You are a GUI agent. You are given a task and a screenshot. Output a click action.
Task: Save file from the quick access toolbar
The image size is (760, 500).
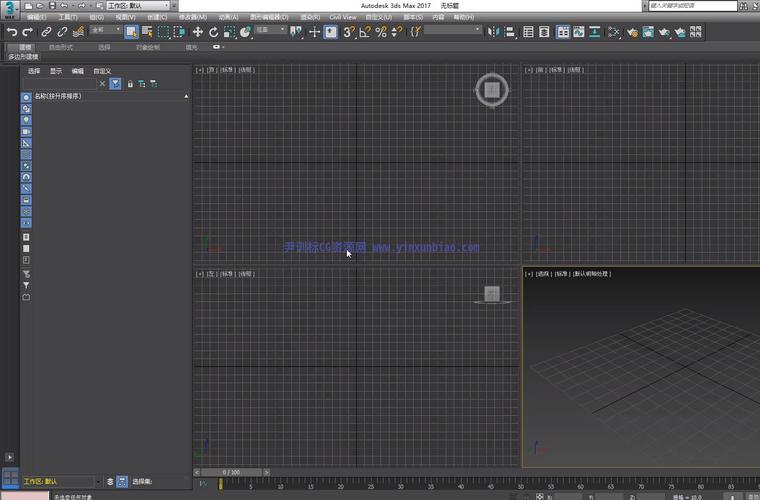click(x=52, y=6)
